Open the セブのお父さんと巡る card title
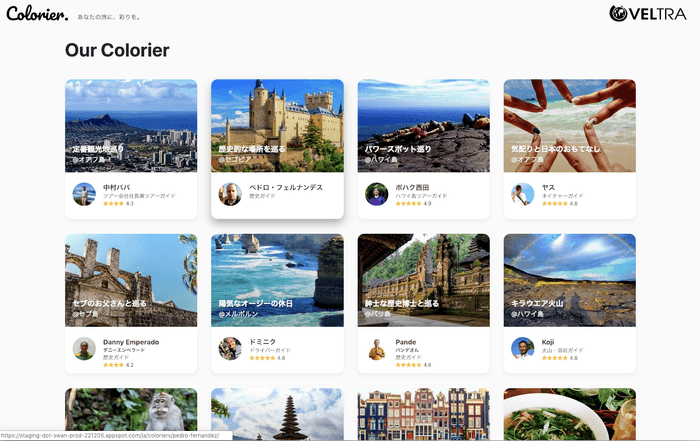Screen dimensions: 700x441 tap(110, 303)
